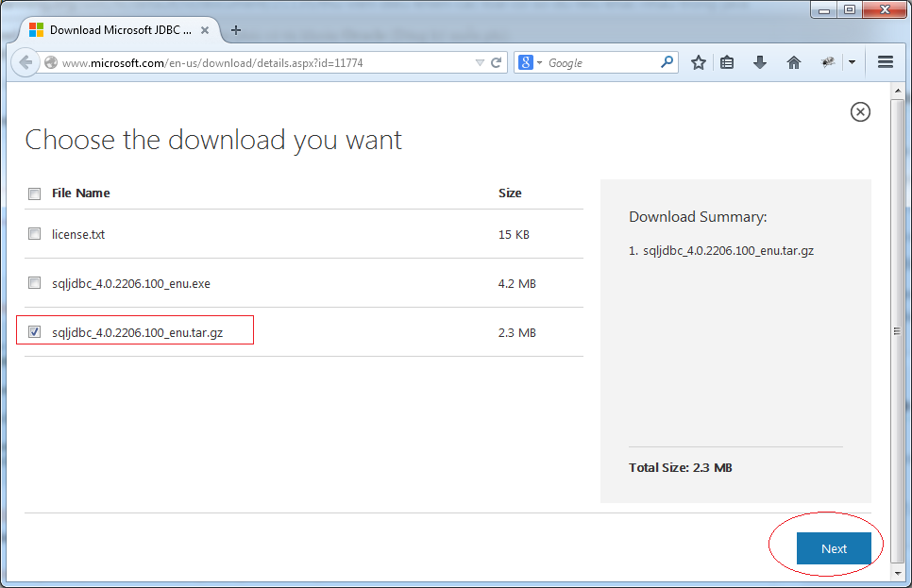
Task: Click the sqljdbc_4.0.2206.100_enu.tar.gz name in file list
Action: [x=137, y=332]
